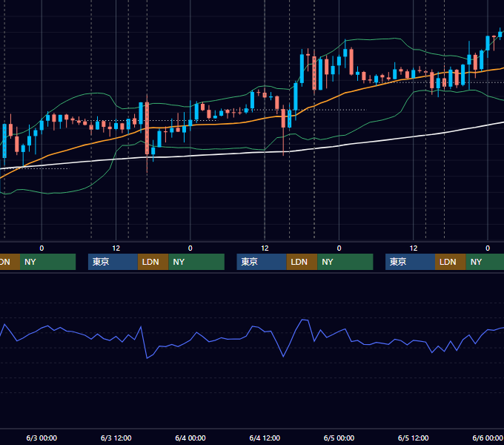Click the NY session block spanning 6/6 00:00
Viewport: 504px width, 445px height.
485,262
